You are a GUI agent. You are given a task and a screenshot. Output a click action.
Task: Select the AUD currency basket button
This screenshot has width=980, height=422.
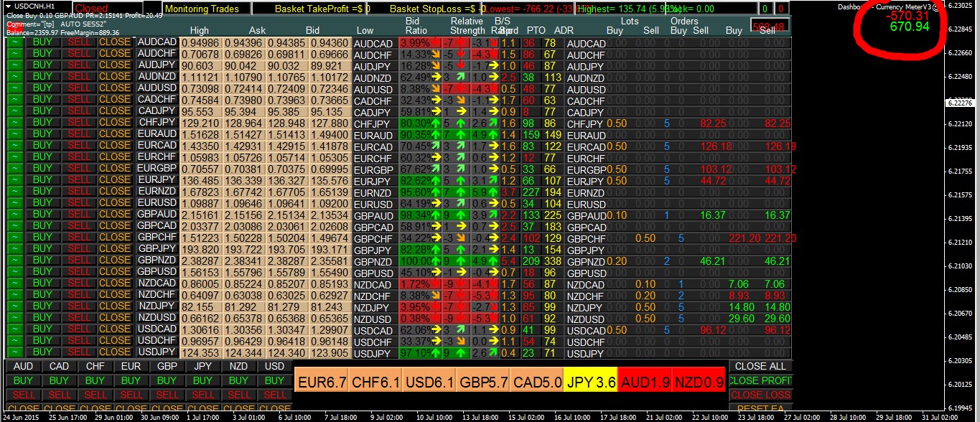click(x=24, y=366)
